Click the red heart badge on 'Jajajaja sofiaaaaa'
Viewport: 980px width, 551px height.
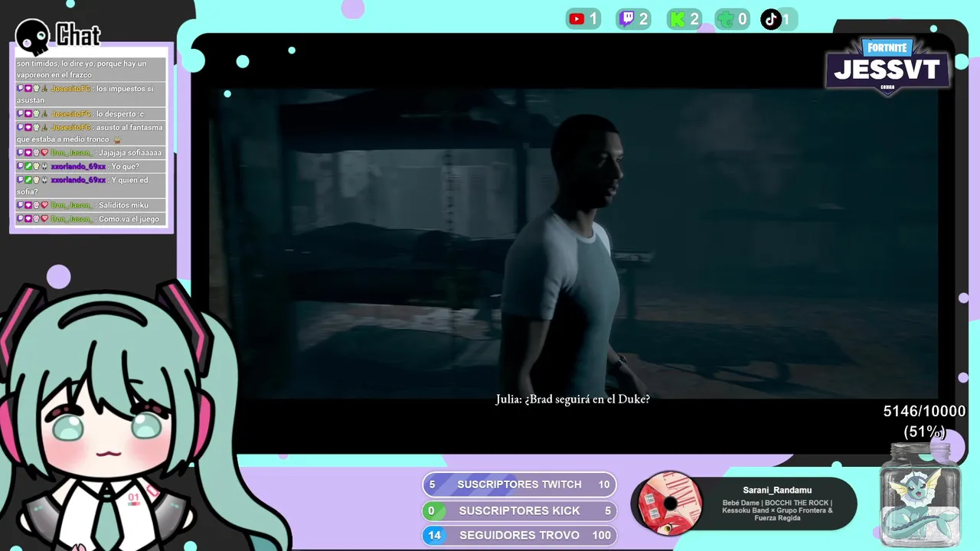(x=44, y=153)
